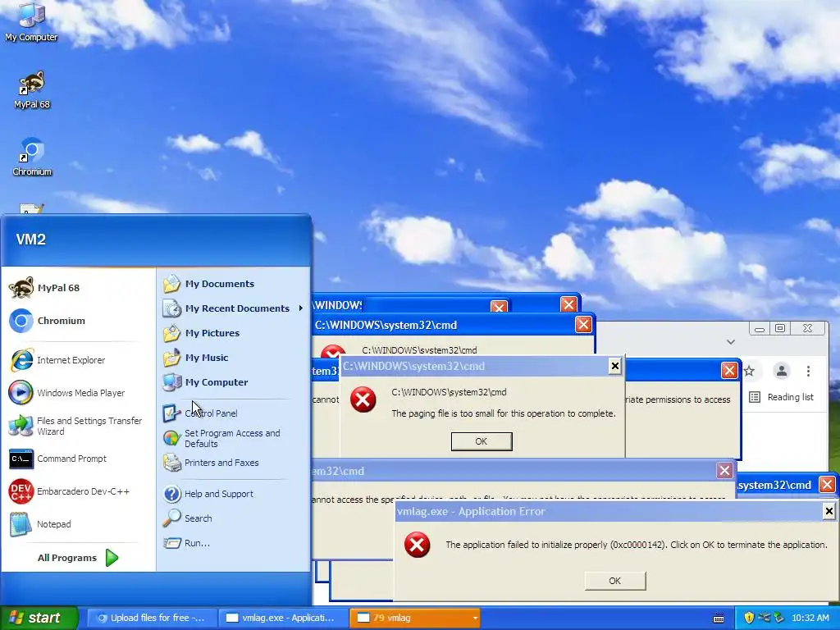Click Chromium tab search chevron

coord(731,342)
